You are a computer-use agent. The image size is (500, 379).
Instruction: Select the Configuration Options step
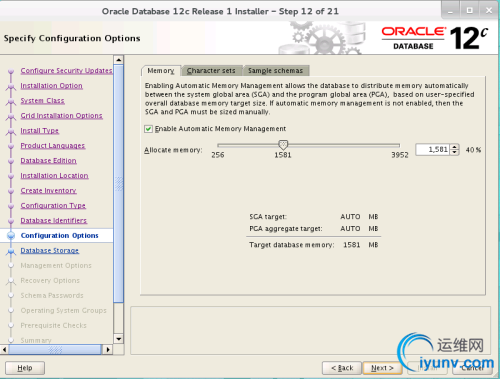tap(59, 236)
